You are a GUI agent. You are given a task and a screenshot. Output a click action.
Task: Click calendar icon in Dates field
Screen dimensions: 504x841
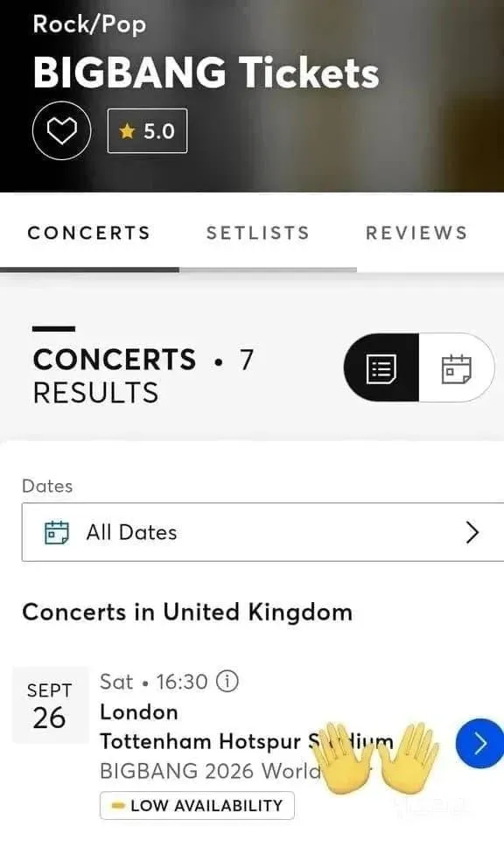click(56, 533)
